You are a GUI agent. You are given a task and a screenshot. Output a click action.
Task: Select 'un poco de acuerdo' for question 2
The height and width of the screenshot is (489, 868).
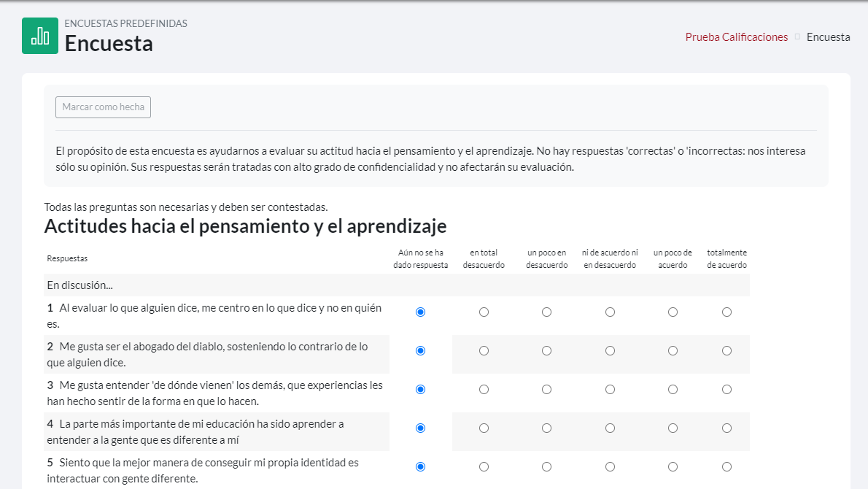tap(673, 351)
